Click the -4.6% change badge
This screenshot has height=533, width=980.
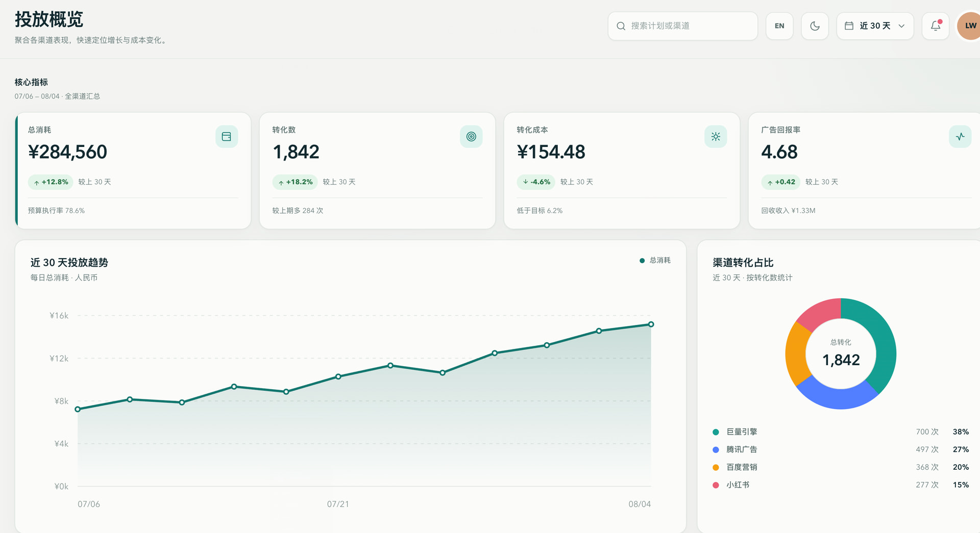pos(536,182)
